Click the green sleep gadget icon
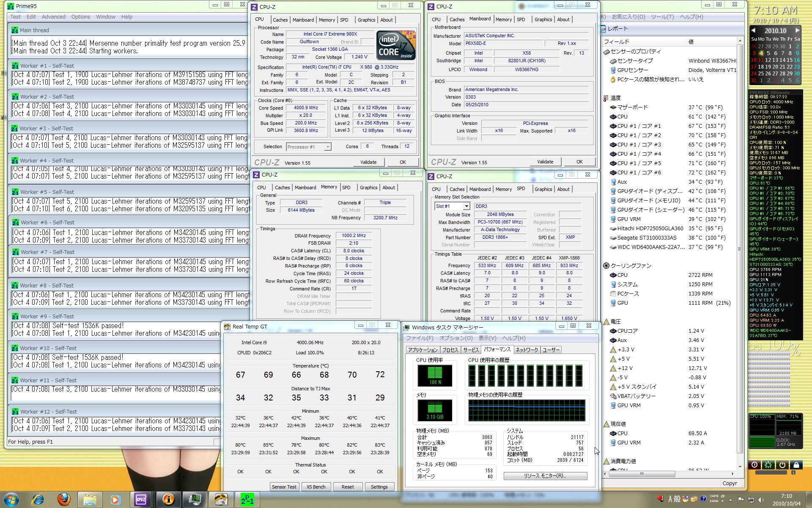 [x=768, y=464]
